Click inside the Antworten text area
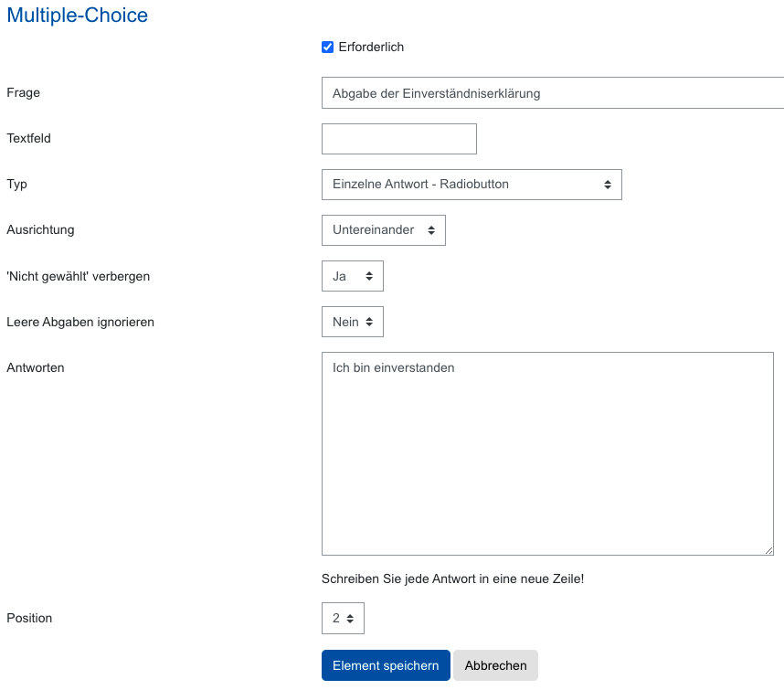This screenshot has width=784, height=690. point(547,453)
